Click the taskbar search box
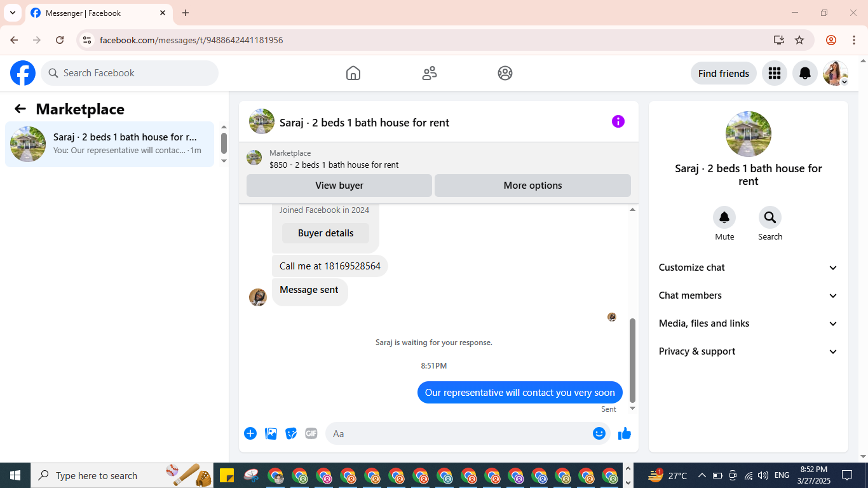 123,475
